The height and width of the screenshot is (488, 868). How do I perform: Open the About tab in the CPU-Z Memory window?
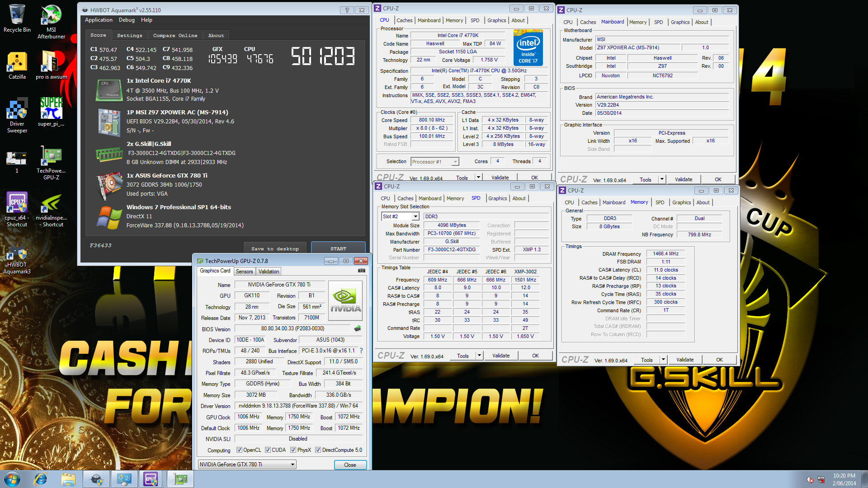(703, 202)
